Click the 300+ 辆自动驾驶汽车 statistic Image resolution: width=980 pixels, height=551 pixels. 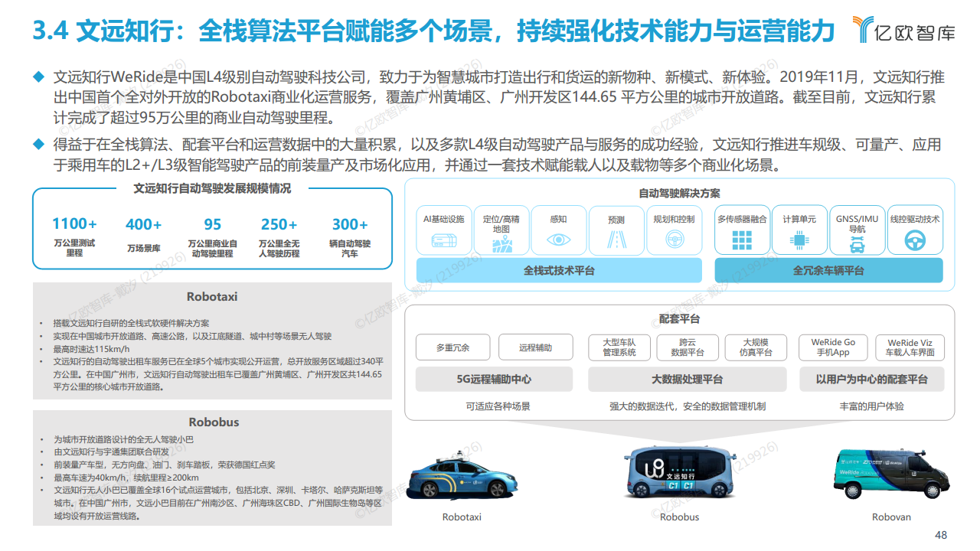click(350, 236)
